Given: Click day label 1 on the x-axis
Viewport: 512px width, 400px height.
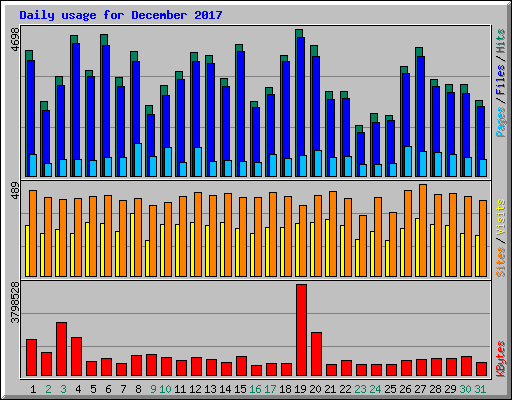Looking at the screenshot, I should [x=33, y=389].
